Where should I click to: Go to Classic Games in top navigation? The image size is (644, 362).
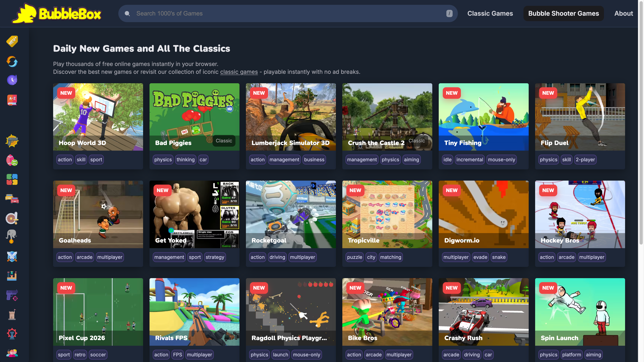pos(490,13)
